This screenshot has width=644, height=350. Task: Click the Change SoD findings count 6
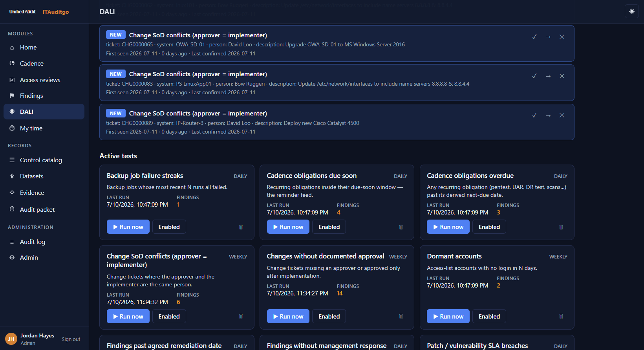[x=178, y=302]
